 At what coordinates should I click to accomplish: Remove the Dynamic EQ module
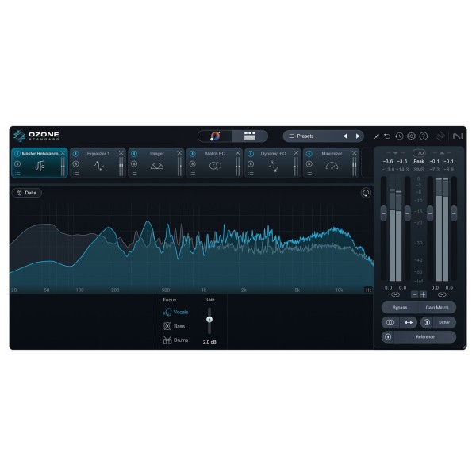pos(296,153)
